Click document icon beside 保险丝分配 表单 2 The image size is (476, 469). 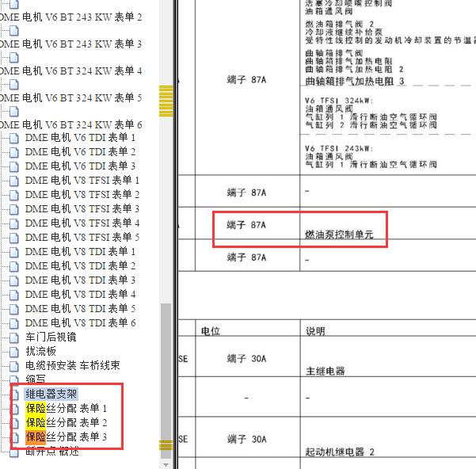coord(14,423)
